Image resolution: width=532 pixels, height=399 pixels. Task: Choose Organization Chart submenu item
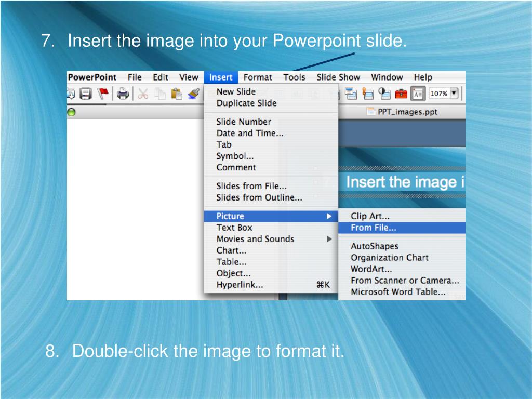[x=402, y=258]
